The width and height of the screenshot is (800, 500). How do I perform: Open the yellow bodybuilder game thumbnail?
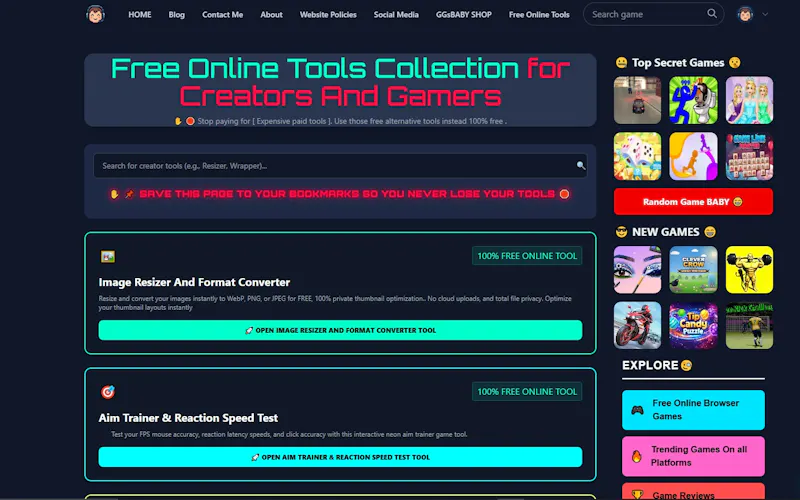click(749, 270)
